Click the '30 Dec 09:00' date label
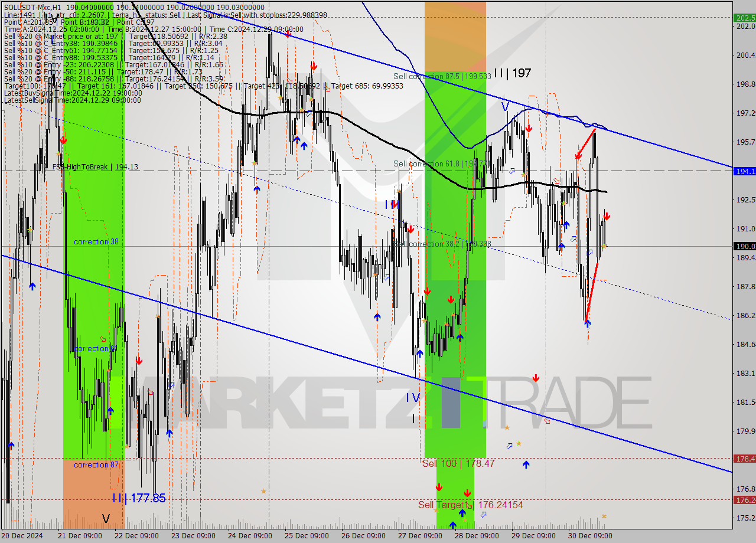The image size is (756, 543). click(x=590, y=536)
